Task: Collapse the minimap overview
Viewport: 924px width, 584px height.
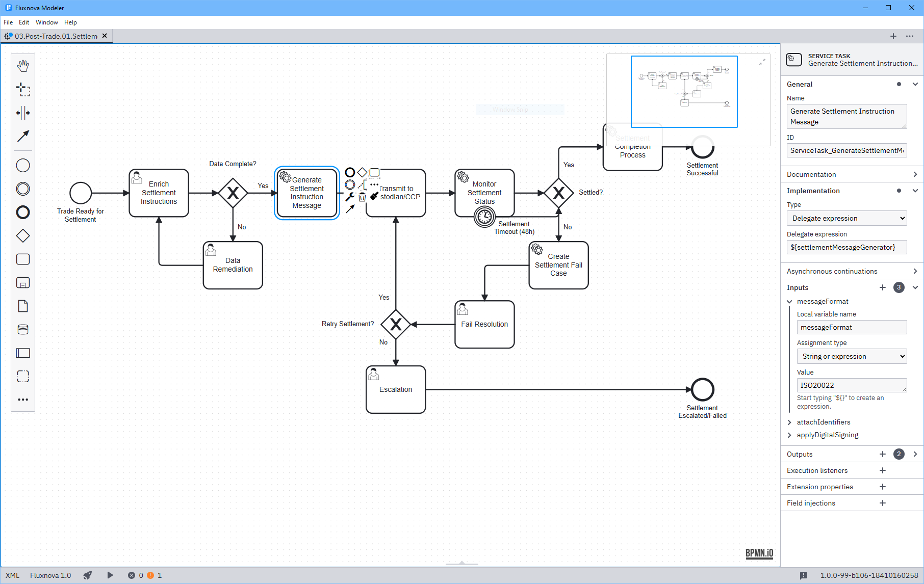Action: coord(762,62)
